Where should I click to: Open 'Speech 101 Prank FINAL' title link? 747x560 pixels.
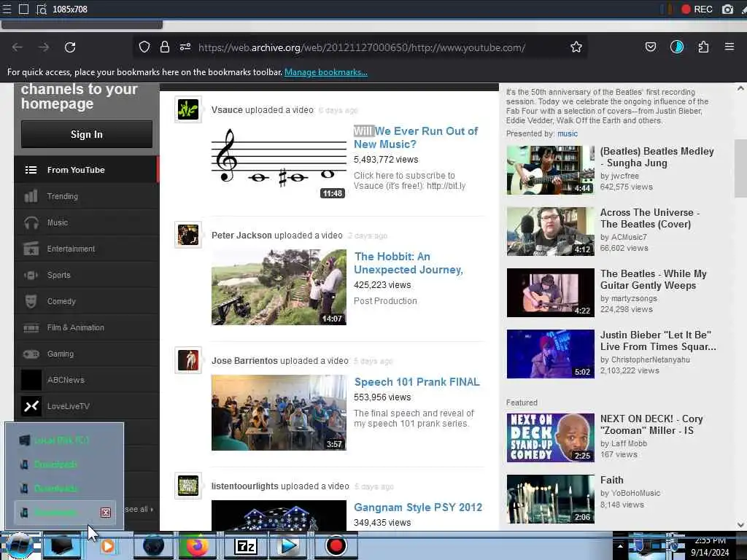coord(417,381)
